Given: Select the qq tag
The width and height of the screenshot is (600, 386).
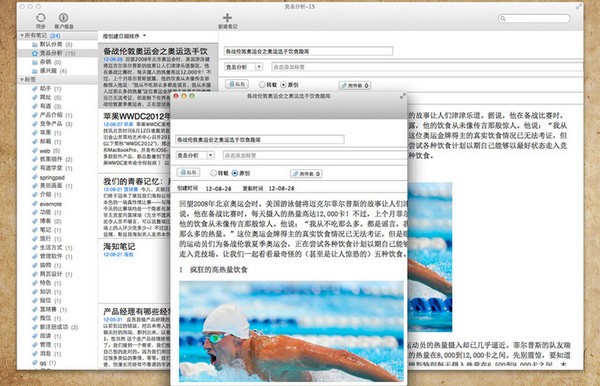Looking at the screenshot, I should click(44, 362).
